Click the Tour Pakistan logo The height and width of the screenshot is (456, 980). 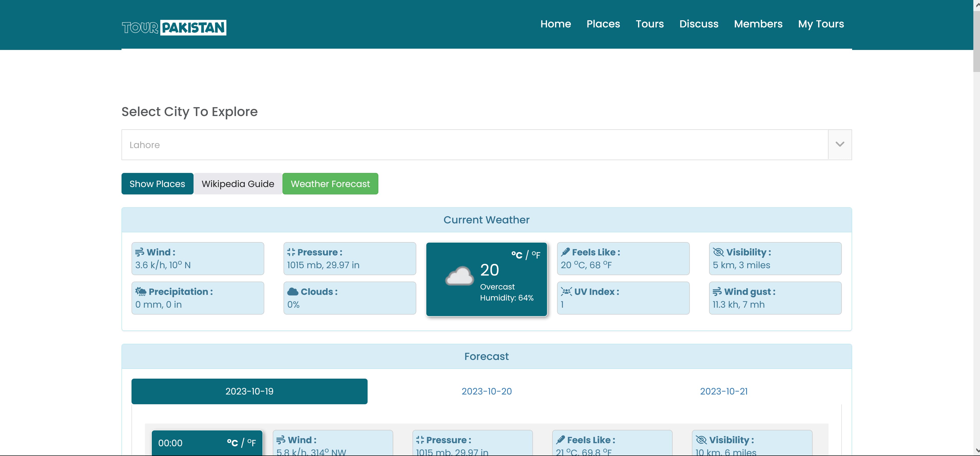[174, 27]
